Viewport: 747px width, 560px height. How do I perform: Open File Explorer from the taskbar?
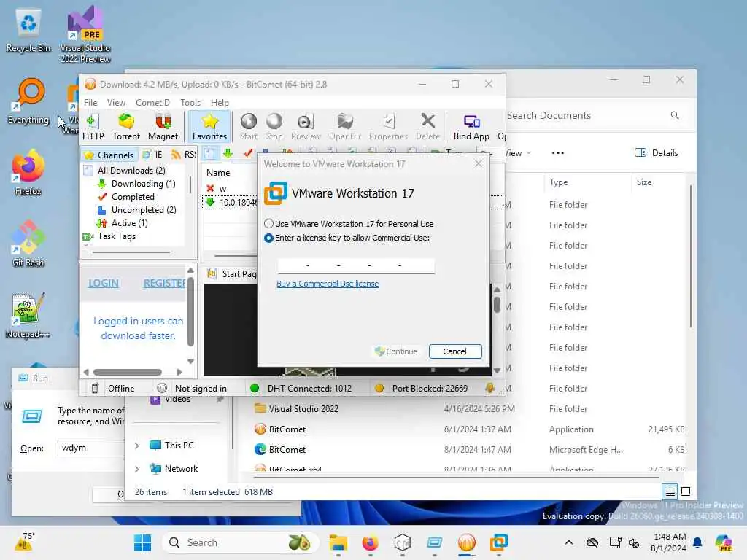(338, 542)
